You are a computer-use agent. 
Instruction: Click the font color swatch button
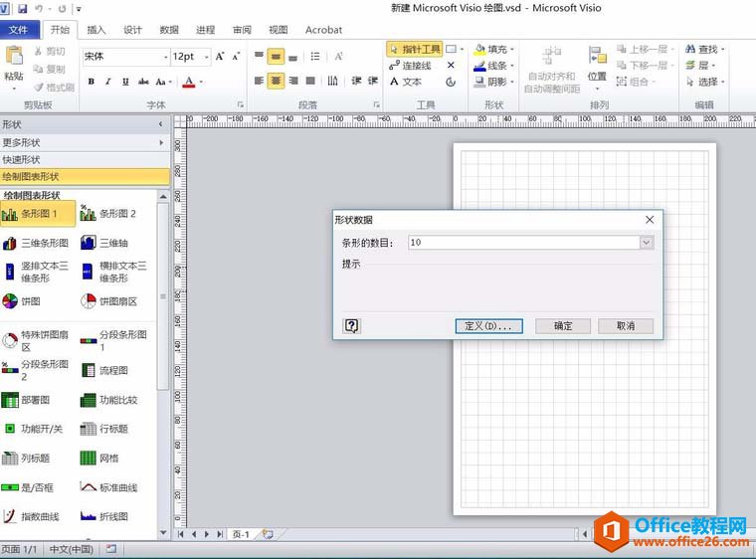[189, 82]
